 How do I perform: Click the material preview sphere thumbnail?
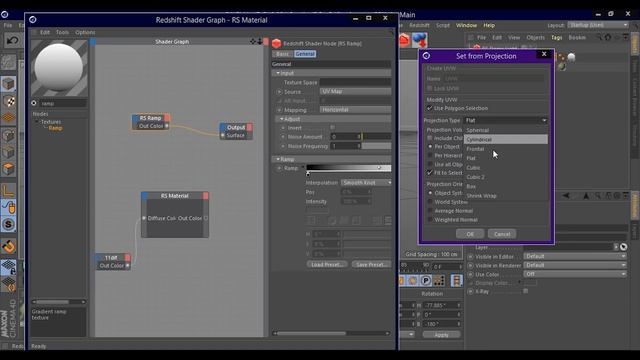pyautogui.click(x=59, y=68)
